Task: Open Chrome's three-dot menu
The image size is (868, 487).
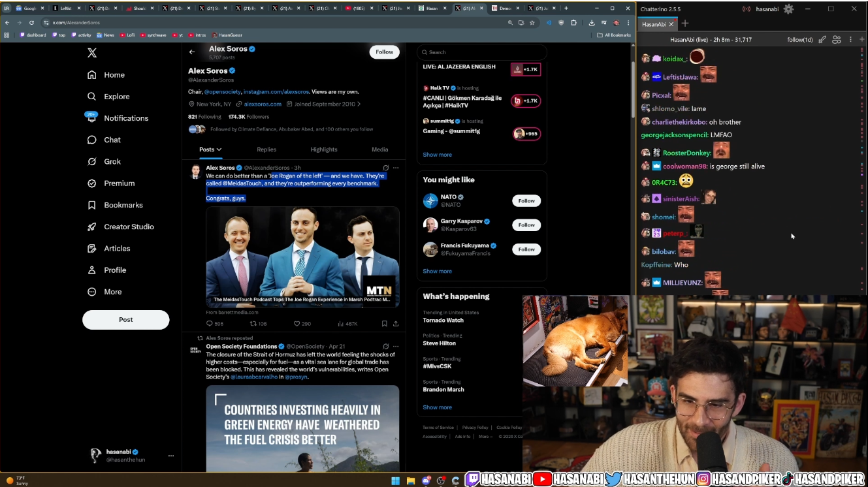Action: [x=628, y=22]
